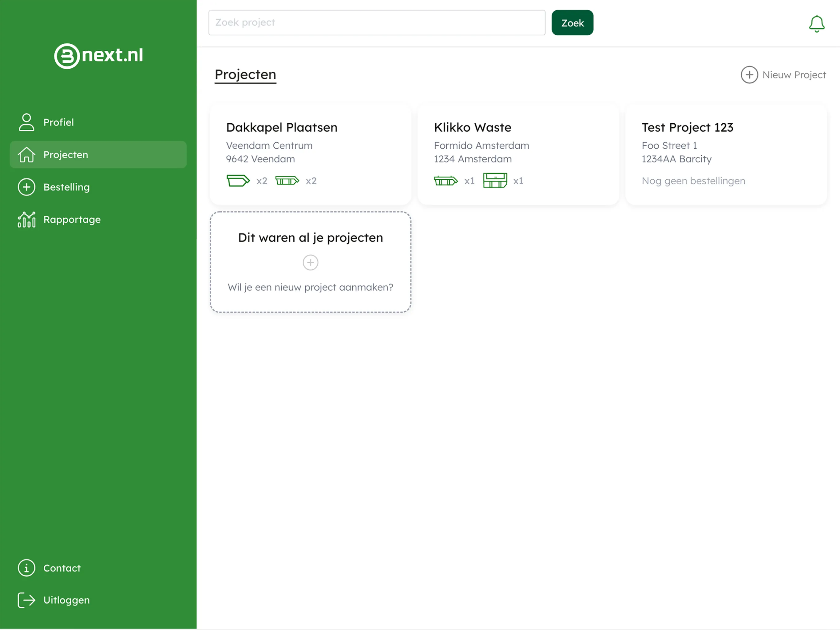Open the Profiel menu item
The width and height of the screenshot is (840, 630).
(98, 122)
